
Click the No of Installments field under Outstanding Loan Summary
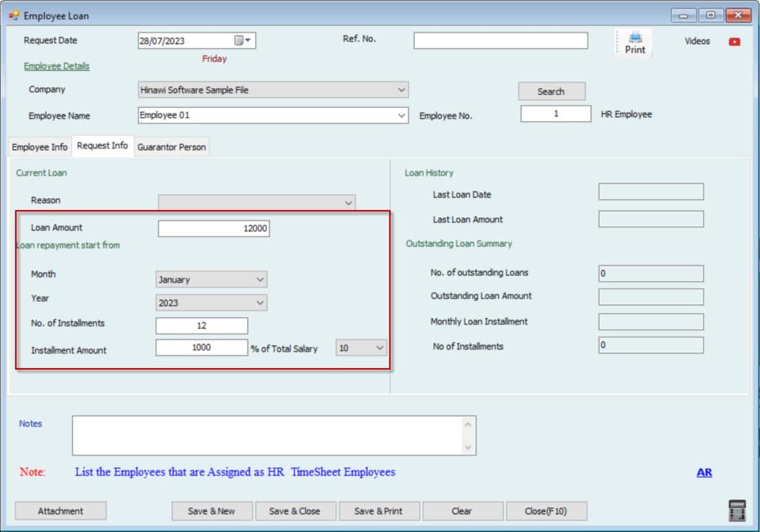click(651, 345)
